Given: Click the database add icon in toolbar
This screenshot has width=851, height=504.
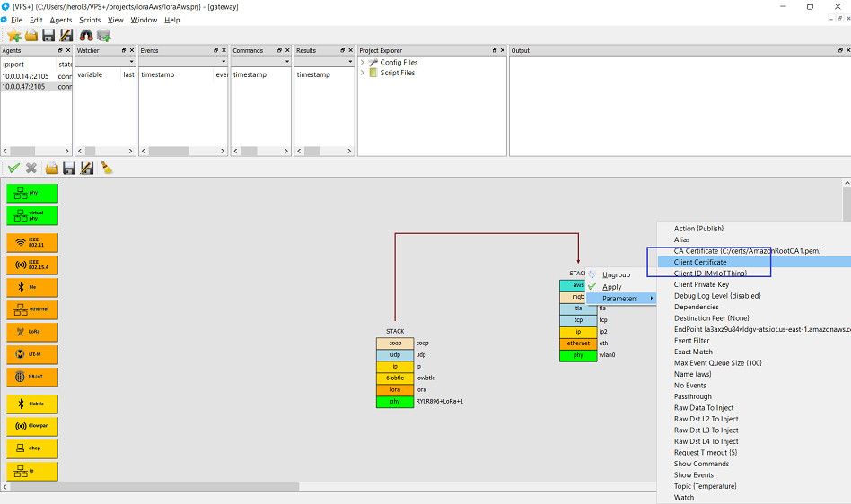Looking at the screenshot, I should (104, 35).
